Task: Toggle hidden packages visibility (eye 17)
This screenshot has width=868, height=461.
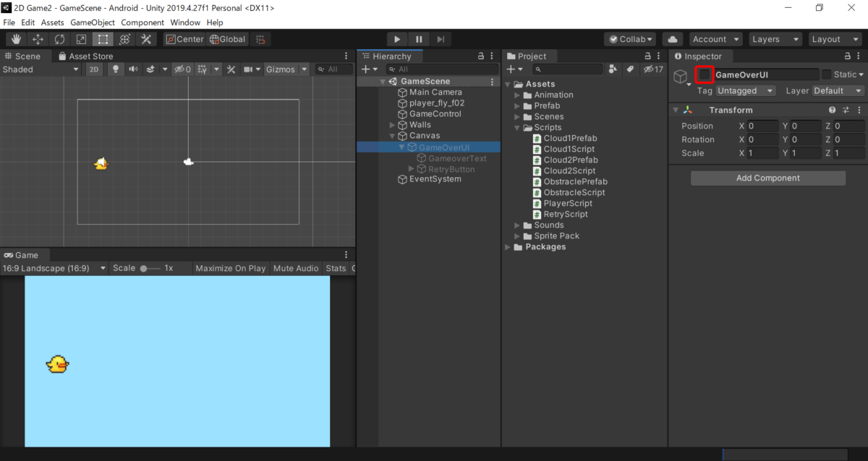Action: (653, 69)
